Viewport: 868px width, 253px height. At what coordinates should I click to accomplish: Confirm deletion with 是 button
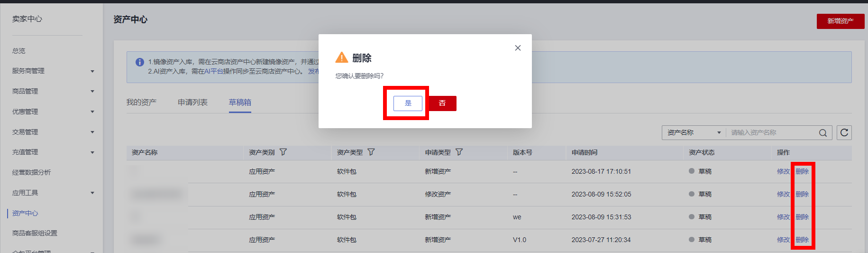[408, 103]
